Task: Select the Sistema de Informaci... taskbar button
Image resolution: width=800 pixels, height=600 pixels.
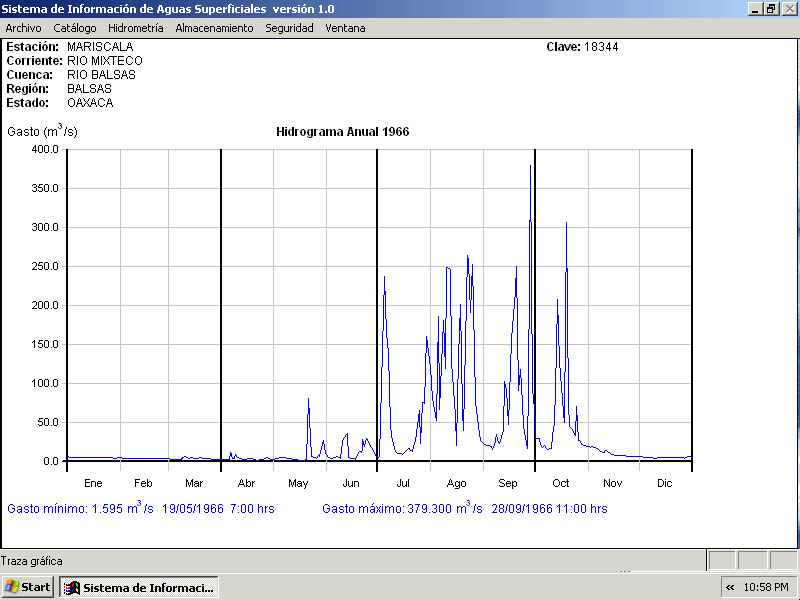Action: tap(139, 587)
